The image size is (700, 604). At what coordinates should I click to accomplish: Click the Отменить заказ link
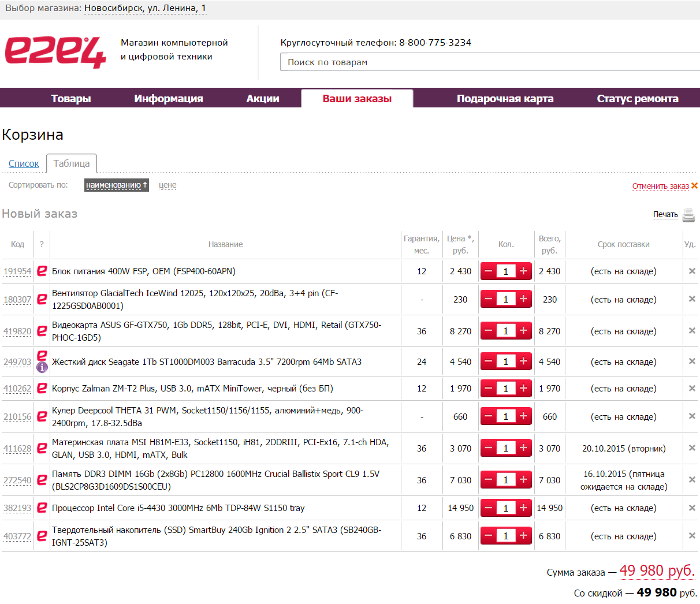tap(661, 186)
